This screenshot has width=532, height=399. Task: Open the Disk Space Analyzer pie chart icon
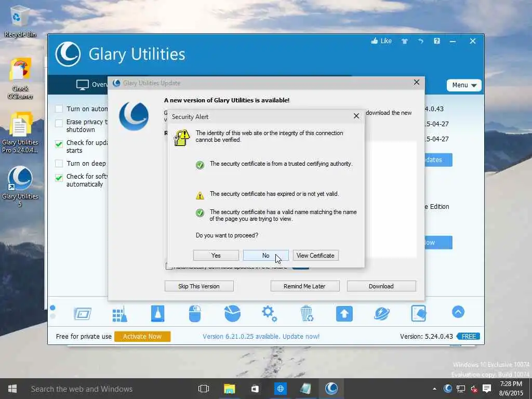click(232, 313)
